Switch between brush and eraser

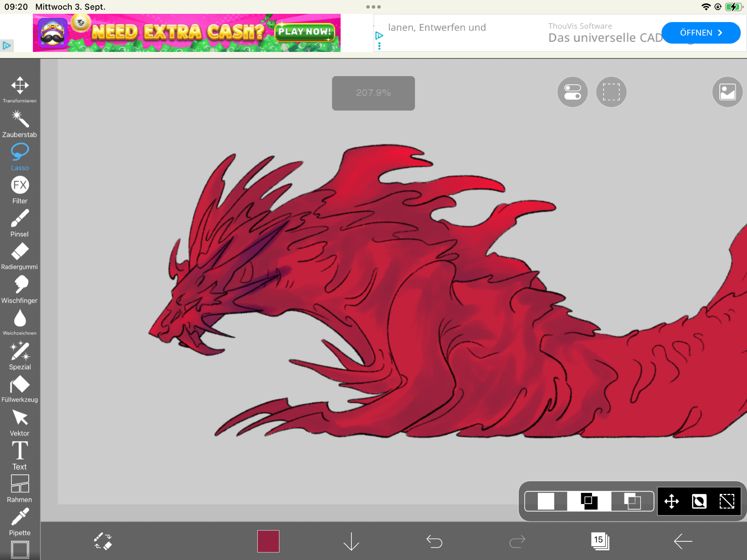[x=103, y=541]
